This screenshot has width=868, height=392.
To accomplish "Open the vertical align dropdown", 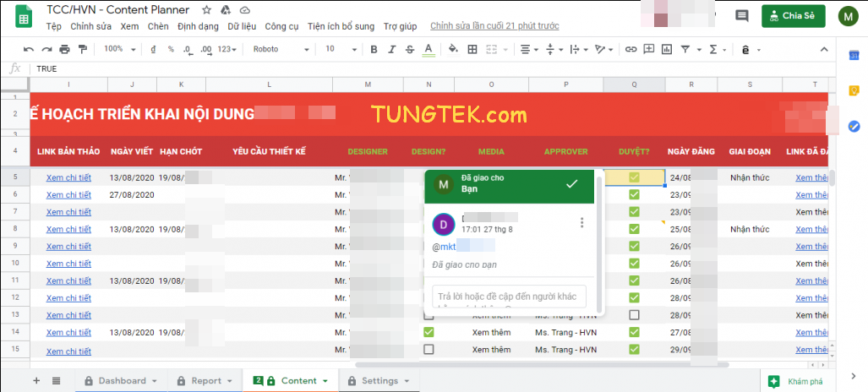I will pos(554,49).
